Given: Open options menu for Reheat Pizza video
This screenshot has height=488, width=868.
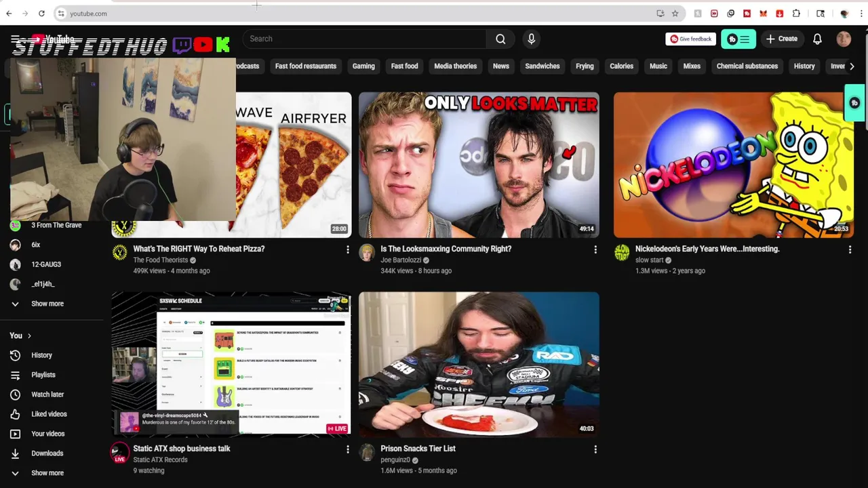Looking at the screenshot, I should (348, 249).
